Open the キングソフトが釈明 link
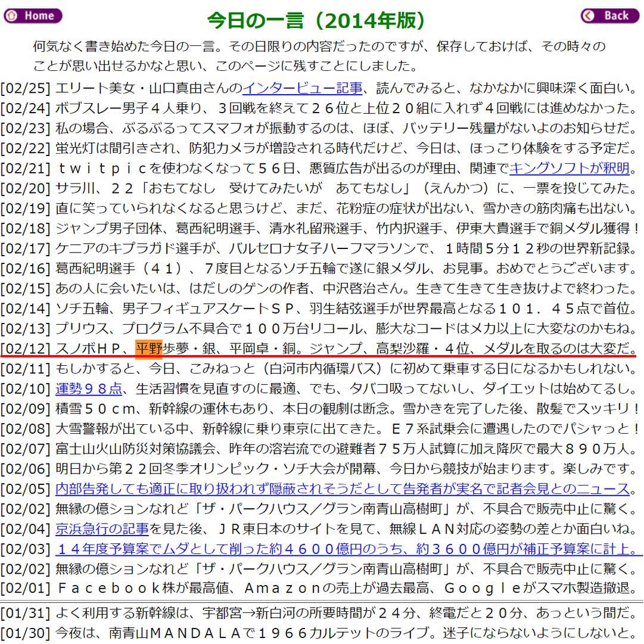 (x=570, y=168)
